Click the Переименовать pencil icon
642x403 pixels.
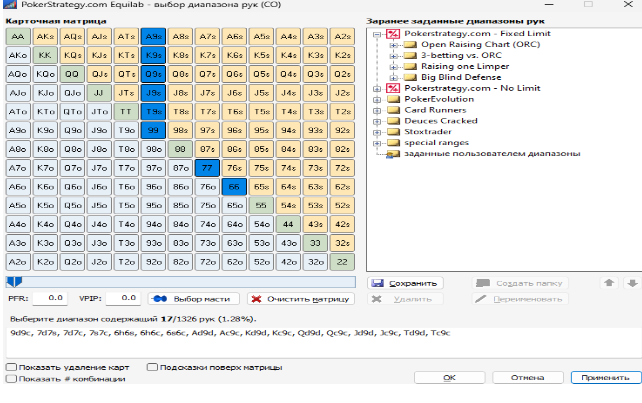[x=481, y=299]
